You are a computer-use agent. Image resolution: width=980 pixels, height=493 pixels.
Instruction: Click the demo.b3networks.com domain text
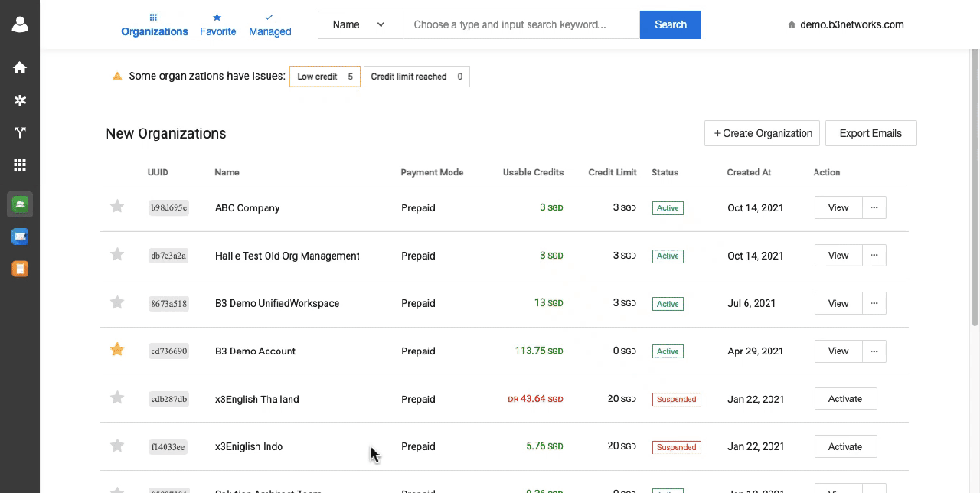click(x=852, y=24)
